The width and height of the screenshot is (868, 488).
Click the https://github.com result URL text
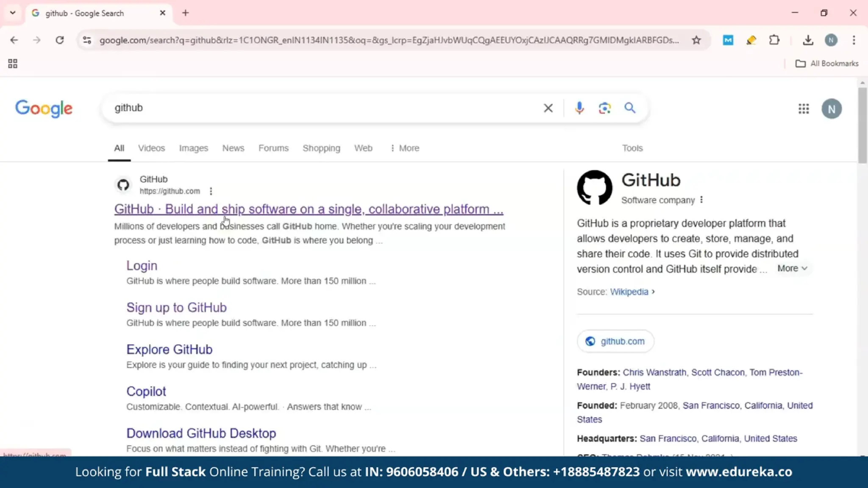(x=170, y=191)
